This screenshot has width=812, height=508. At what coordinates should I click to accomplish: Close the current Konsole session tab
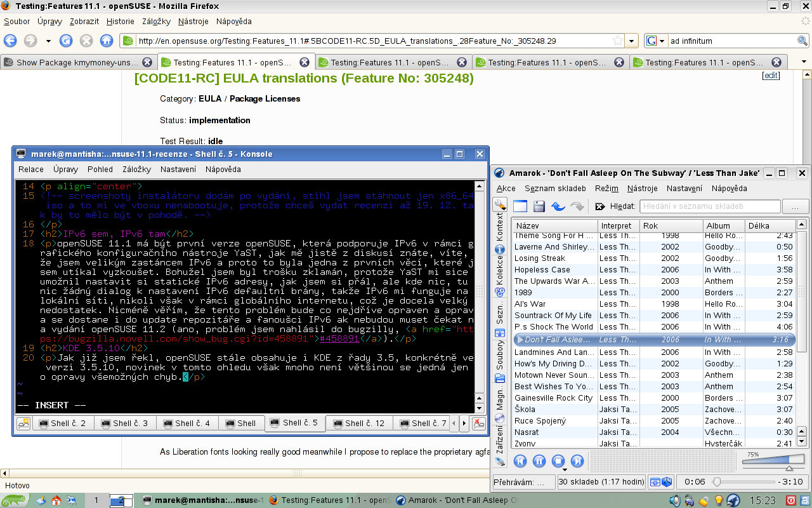click(x=479, y=423)
